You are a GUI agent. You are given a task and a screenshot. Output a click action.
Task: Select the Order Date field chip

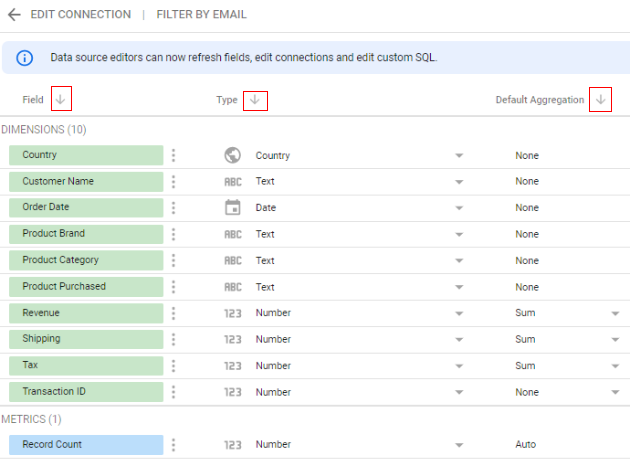86,208
